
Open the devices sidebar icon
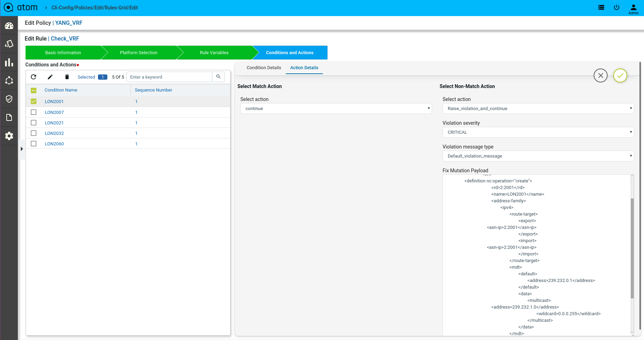9,44
